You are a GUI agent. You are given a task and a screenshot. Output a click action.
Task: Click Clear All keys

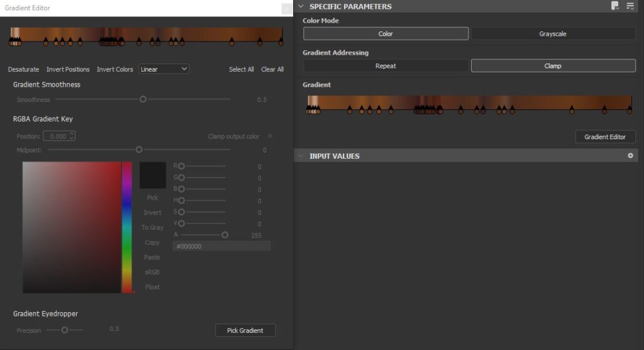tap(272, 69)
